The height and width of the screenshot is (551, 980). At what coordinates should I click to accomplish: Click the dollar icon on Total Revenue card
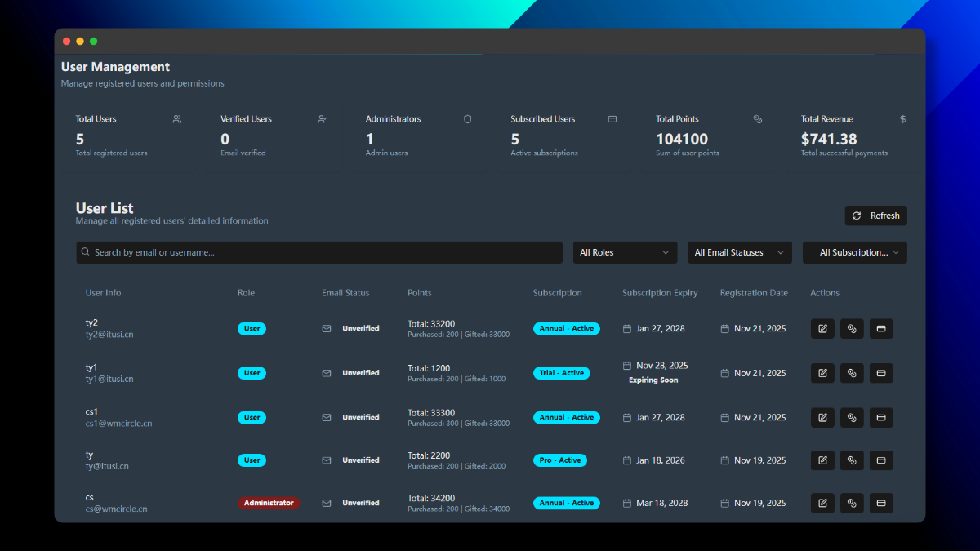[902, 119]
